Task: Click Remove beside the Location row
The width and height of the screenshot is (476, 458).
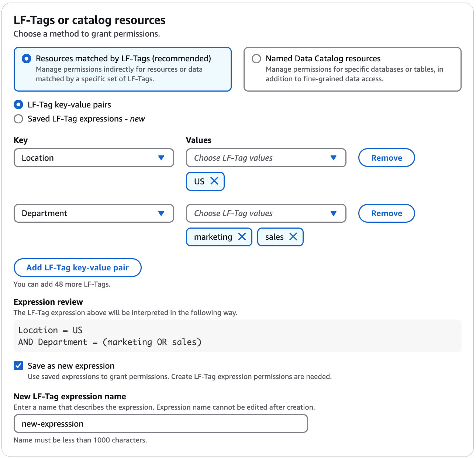Action: pos(386,158)
